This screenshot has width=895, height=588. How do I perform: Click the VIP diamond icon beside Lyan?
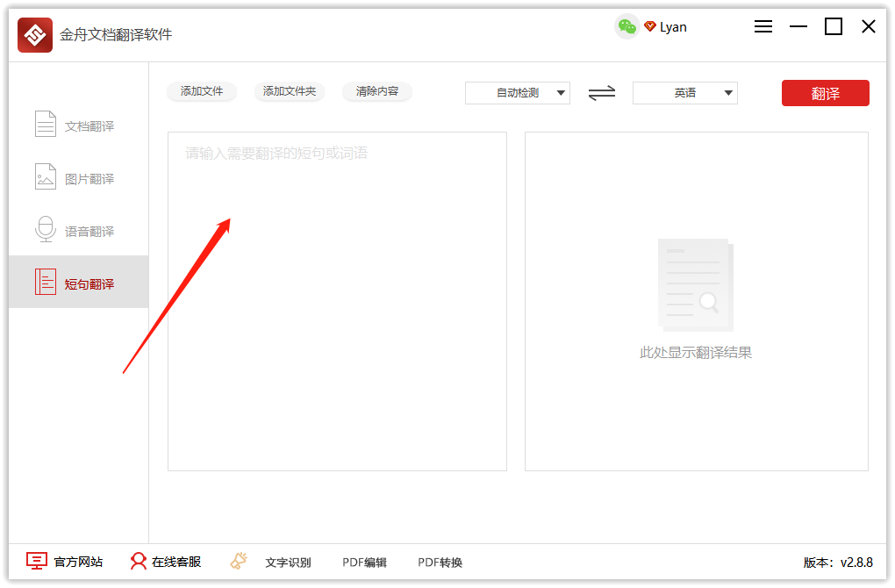coord(649,26)
